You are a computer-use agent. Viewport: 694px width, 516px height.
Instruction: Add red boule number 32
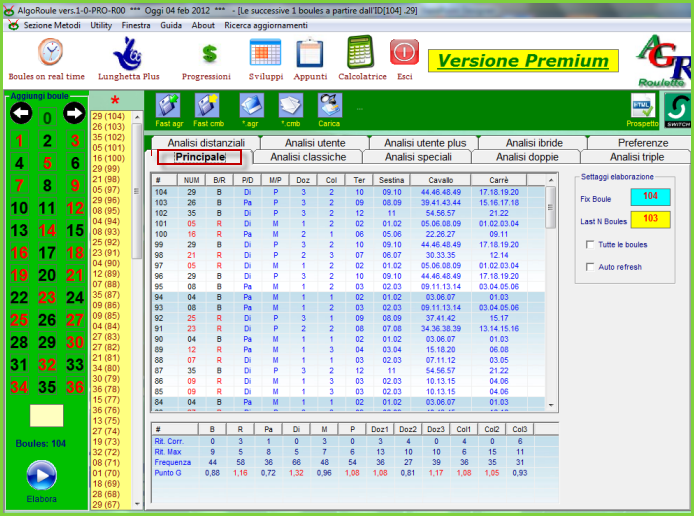click(x=47, y=365)
